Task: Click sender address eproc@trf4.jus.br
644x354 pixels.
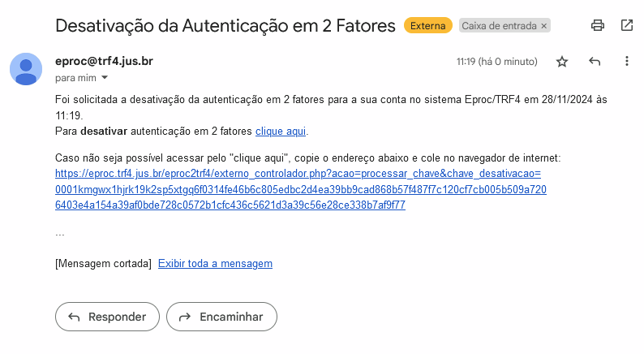Action: pyautogui.click(x=104, y=62)
